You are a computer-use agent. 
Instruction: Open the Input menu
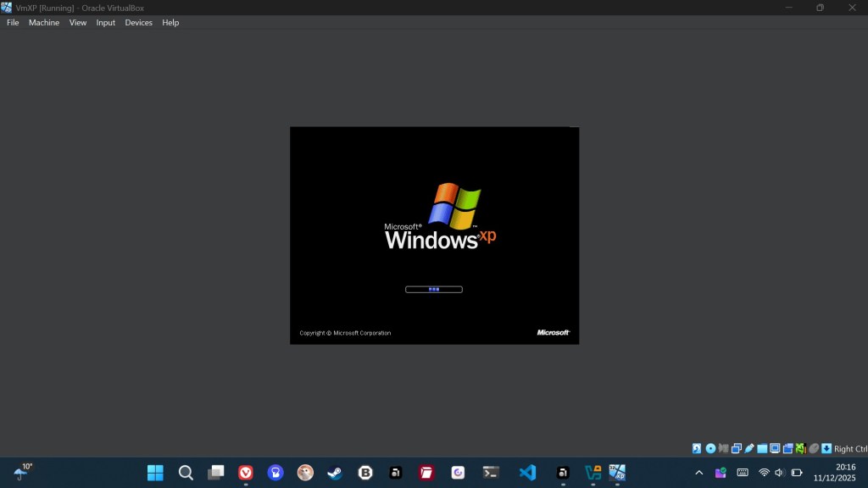coord(105,23)
